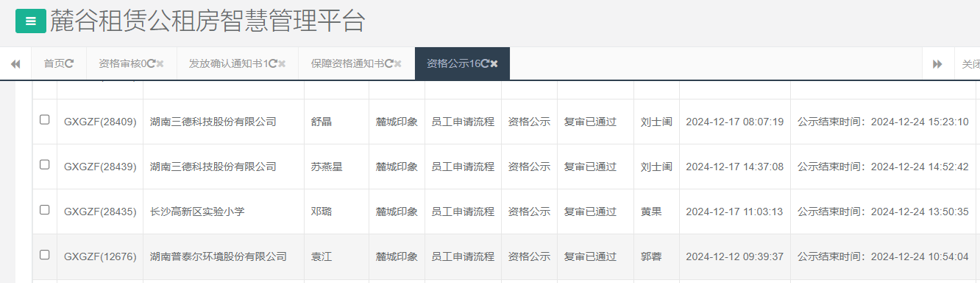Click reviewer 黄果
980x283 pixels.
point(651,212)
